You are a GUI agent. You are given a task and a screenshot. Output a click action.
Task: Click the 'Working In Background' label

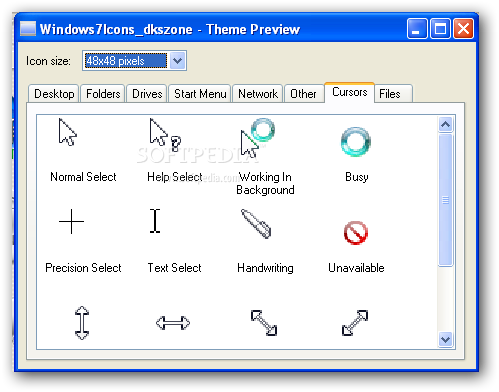[x=265, y=183]
